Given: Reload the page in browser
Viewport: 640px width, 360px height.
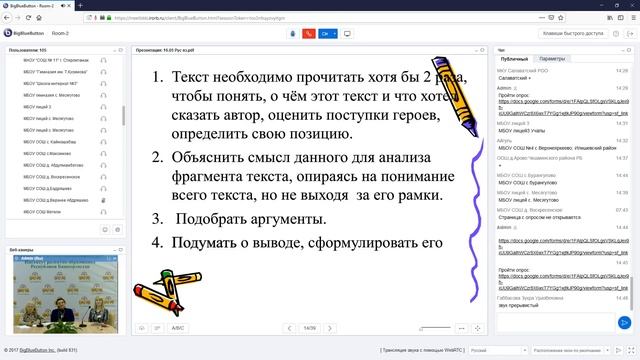Looking at the screenshot, I should (x=28, y=18).
